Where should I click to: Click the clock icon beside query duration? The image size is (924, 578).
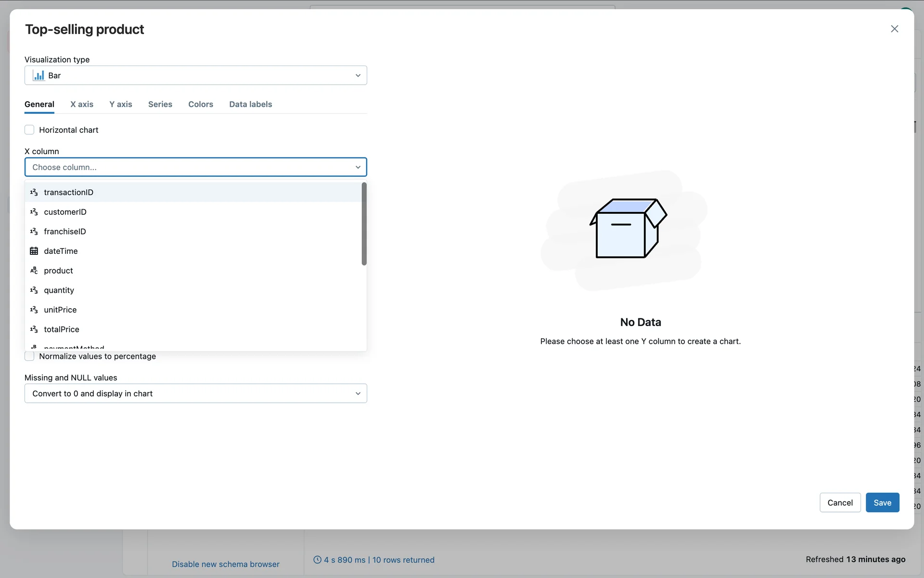(x=317, y=560)
